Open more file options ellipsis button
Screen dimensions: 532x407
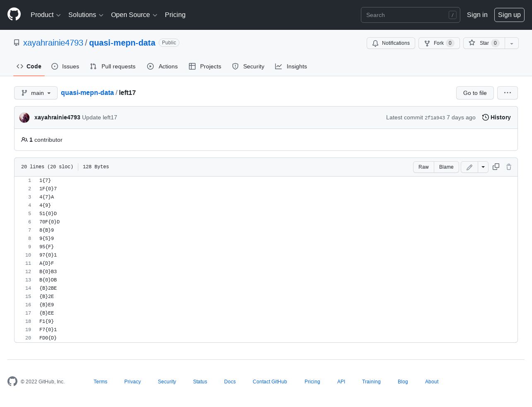508,93
